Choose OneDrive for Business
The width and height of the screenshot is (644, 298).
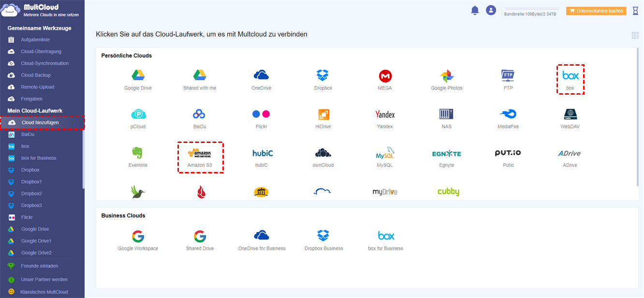(x=262, y=240)
